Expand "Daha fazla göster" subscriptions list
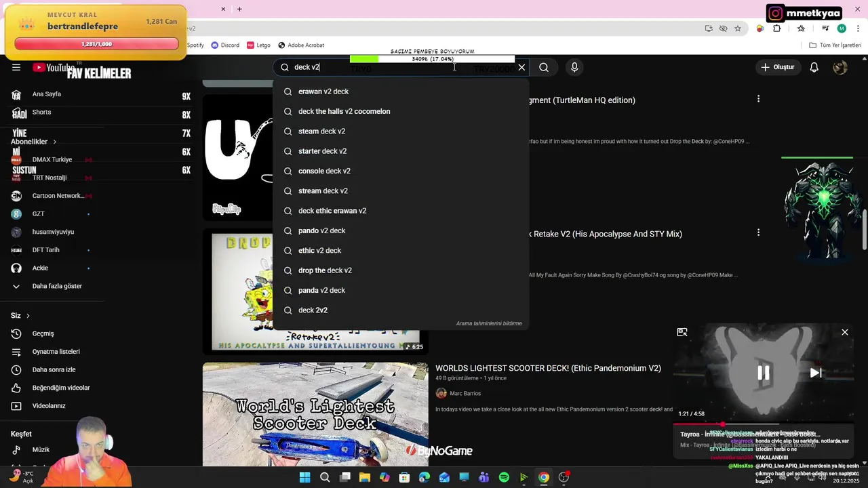 pos(57,286)
